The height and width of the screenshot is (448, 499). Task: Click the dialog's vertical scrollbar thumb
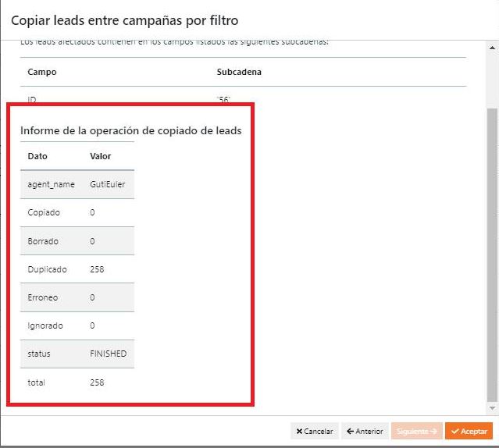coord(491,250)
